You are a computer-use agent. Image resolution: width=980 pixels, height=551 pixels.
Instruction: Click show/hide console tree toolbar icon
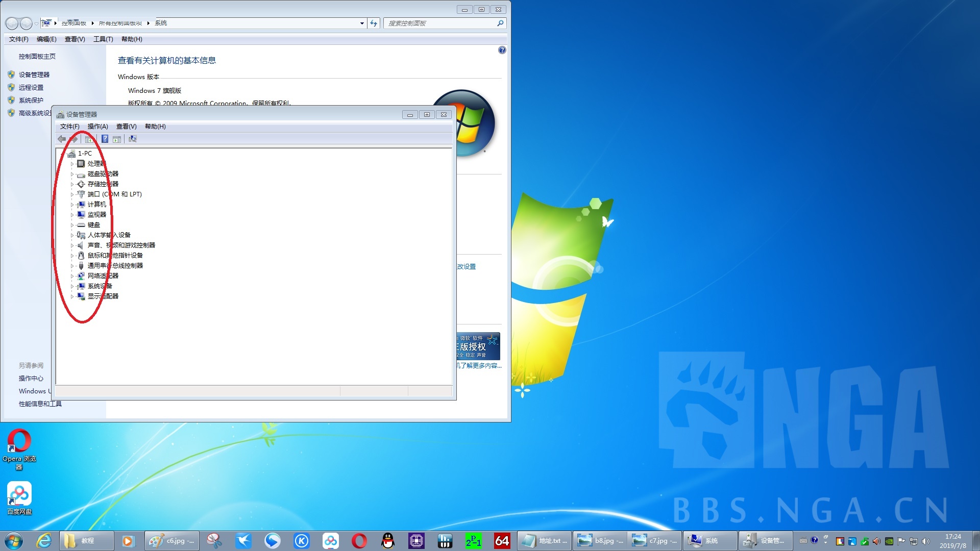click(x=89, y=139)
